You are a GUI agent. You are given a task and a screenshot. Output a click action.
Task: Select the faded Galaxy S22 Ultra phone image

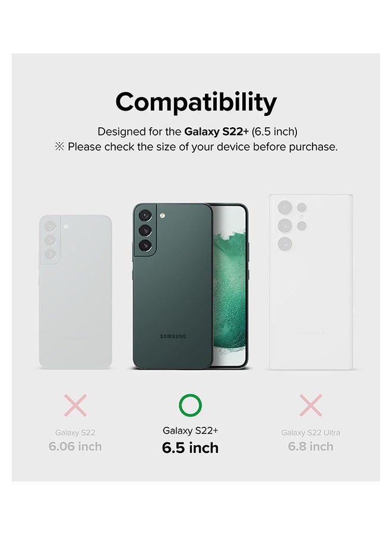pos(311,282)
